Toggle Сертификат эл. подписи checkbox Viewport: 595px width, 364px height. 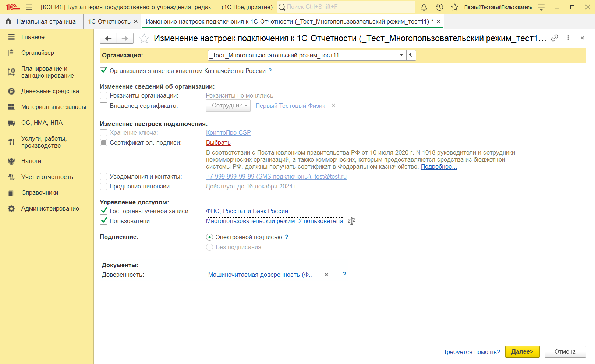104,142
